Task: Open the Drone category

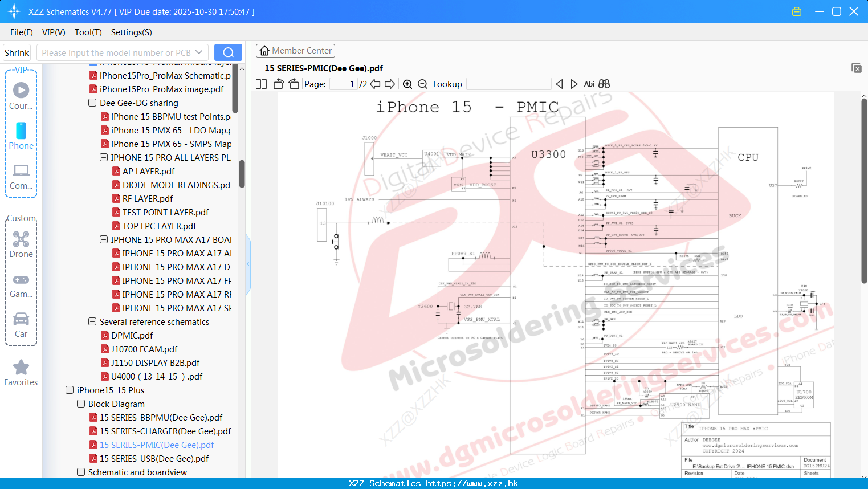Action: [21, 244]
